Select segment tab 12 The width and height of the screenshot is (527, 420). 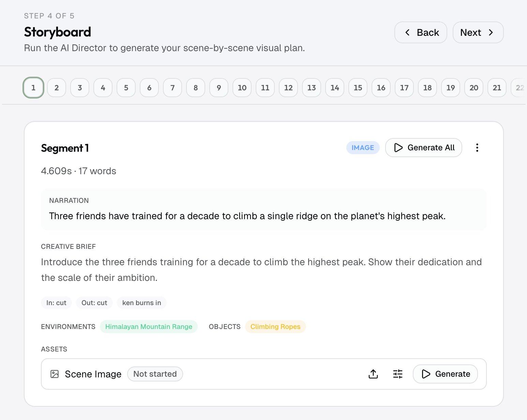pyautogui.click(x=288, y=88)
